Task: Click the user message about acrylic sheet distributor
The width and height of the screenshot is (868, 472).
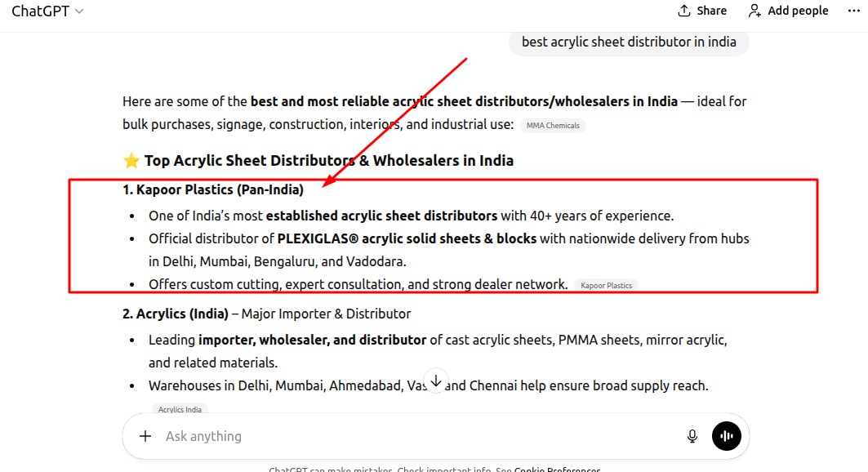Action: point(629,42)
